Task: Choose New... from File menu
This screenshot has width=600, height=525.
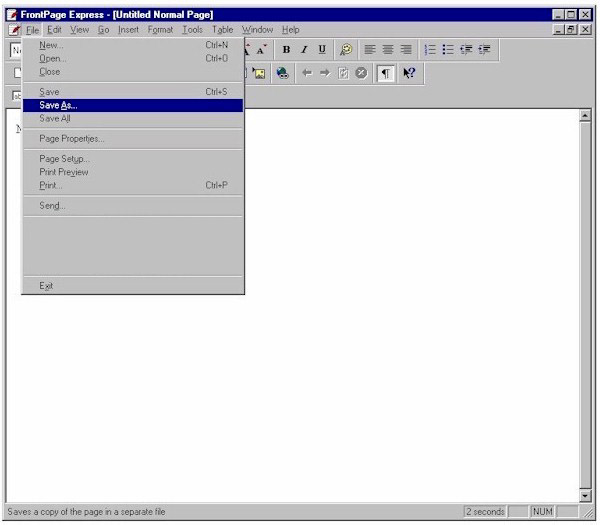Action: point(133,45)
